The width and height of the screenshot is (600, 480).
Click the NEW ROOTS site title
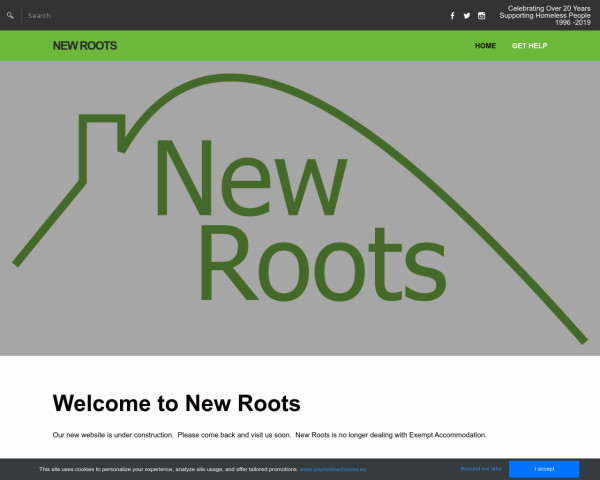click(x=85, y=46)
